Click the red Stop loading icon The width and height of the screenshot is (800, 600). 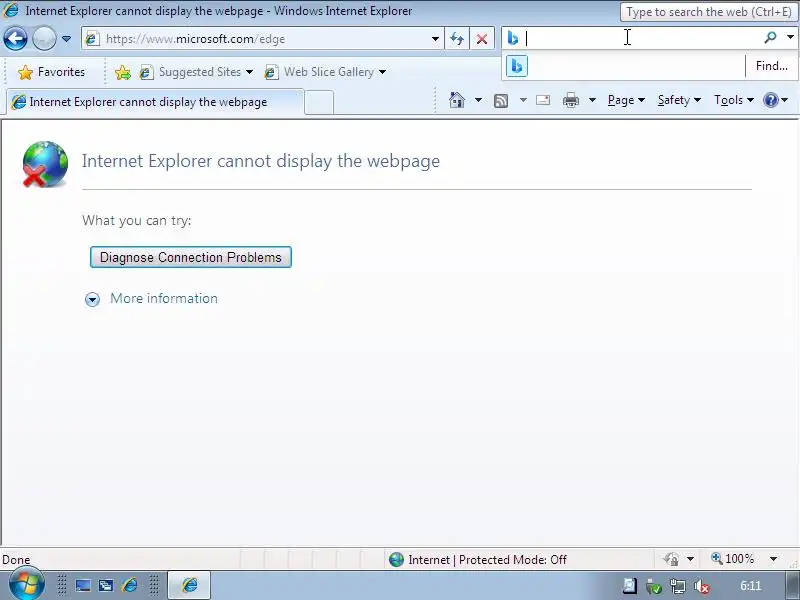[x=482, y=39]
